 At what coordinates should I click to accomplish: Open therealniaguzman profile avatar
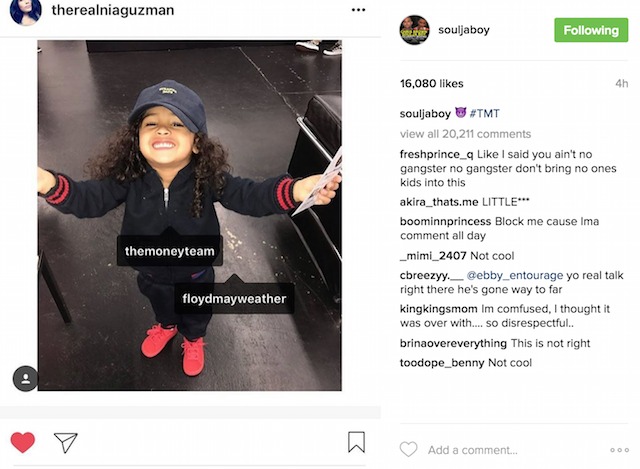26,11
